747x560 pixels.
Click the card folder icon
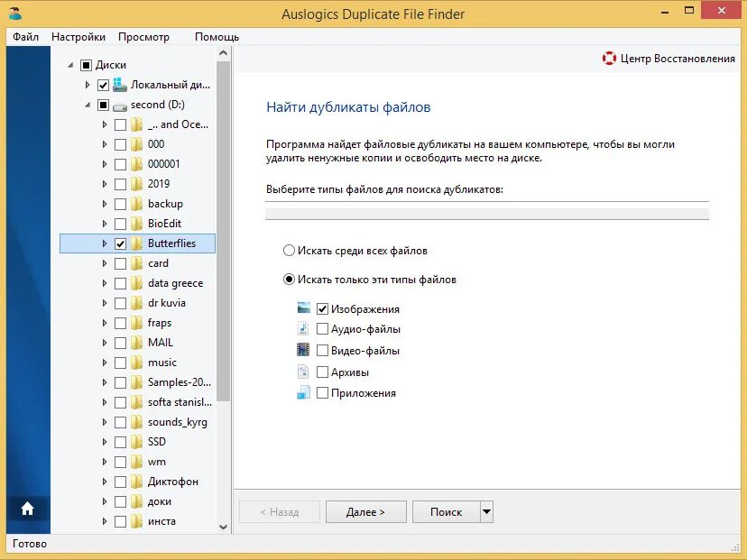(x=137, y=263)
